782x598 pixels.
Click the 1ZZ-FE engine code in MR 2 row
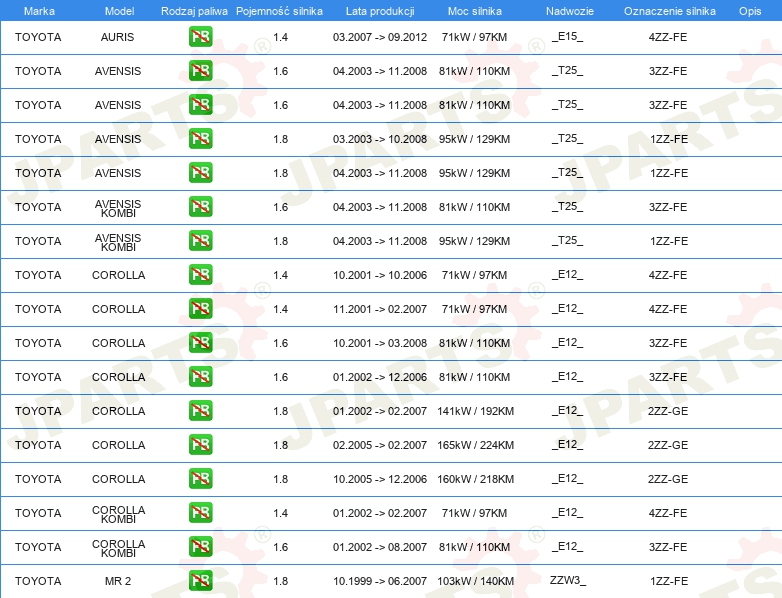(669, 581)
